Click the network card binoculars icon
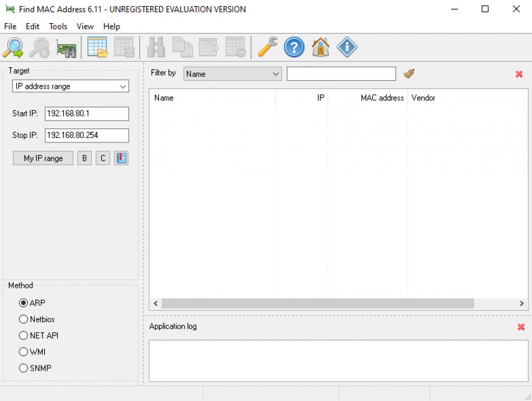Screen dimensions: 532x401 [66, 48]
